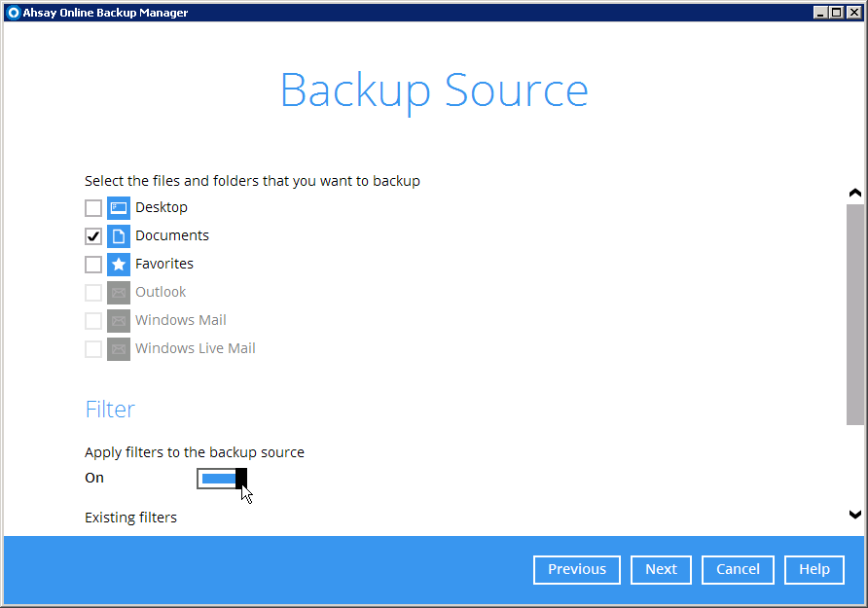The image size is (868, 608).
Task: Check the Desktop checkbox
Action: tap(93, 208)
